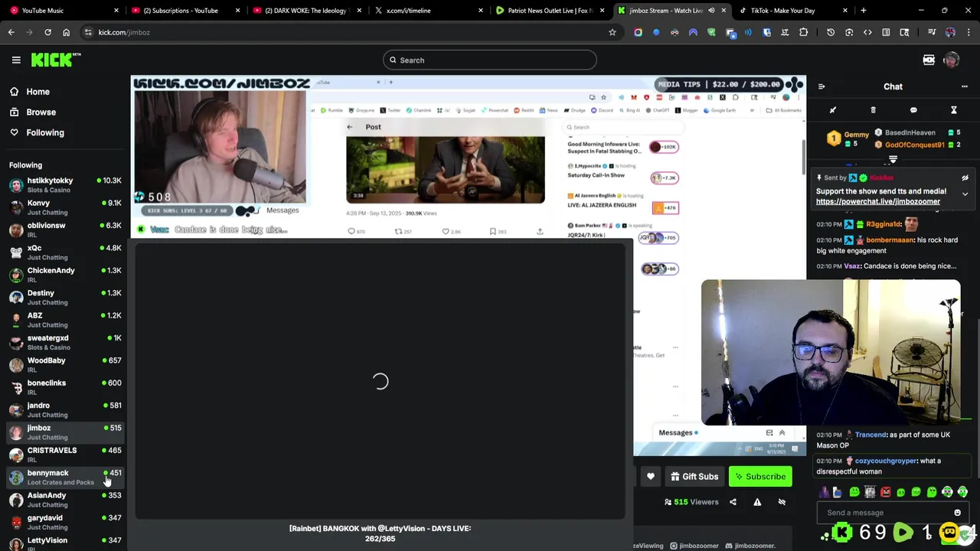Click the cozycouchgroyper username in chat
Screen dimensions: 980x551
pos(886,461)
